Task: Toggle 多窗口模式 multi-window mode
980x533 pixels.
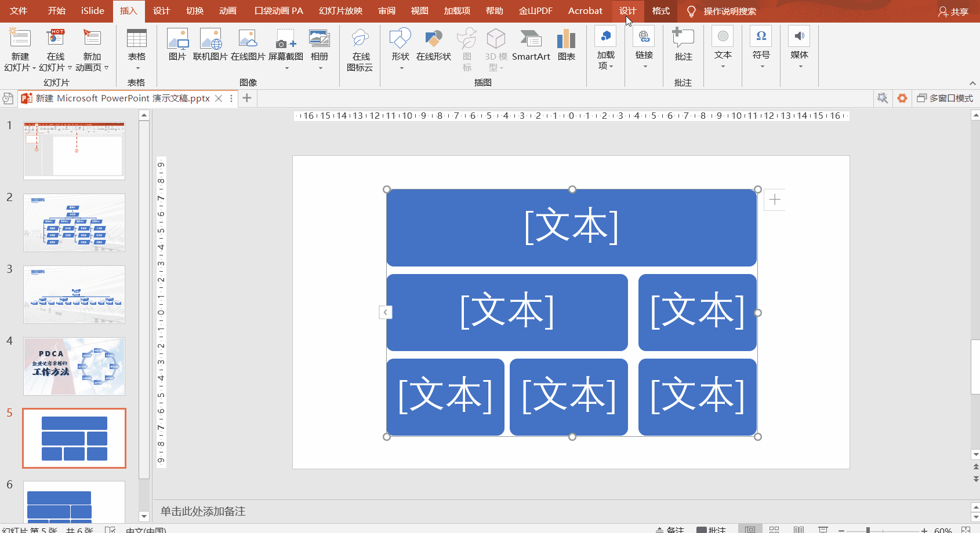Action: pos(945,98)
